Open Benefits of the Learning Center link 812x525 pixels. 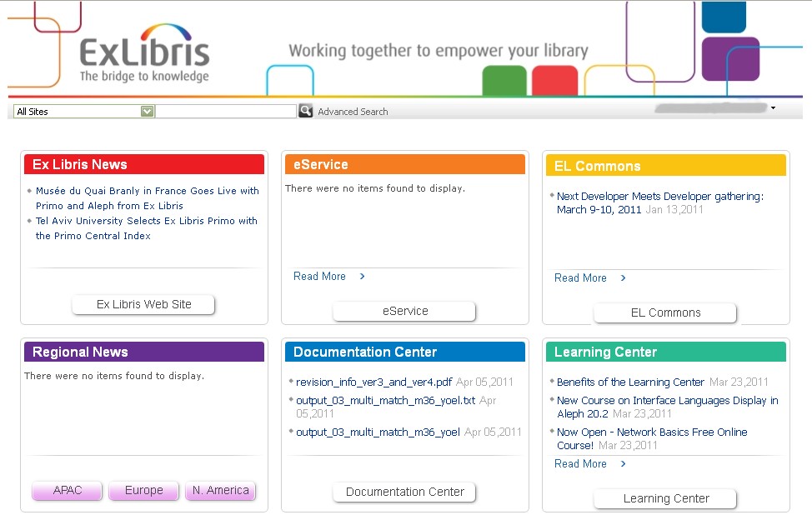point(630,382)
